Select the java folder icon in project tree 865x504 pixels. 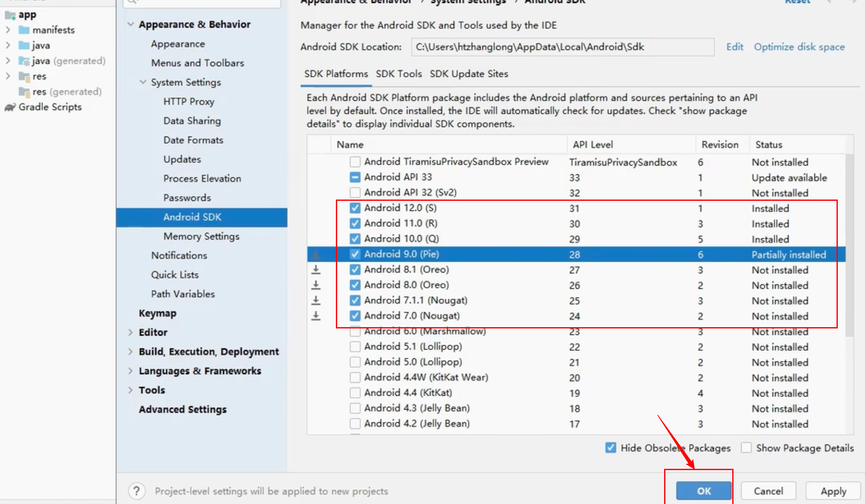pyautogui.click(x=24, y=45)
